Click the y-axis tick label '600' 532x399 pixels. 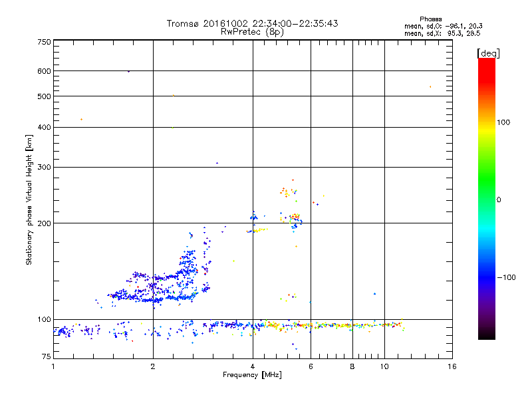44,71
